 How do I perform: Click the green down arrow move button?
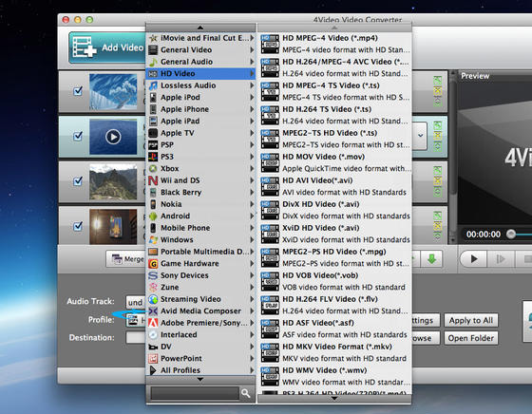point(431,259)
